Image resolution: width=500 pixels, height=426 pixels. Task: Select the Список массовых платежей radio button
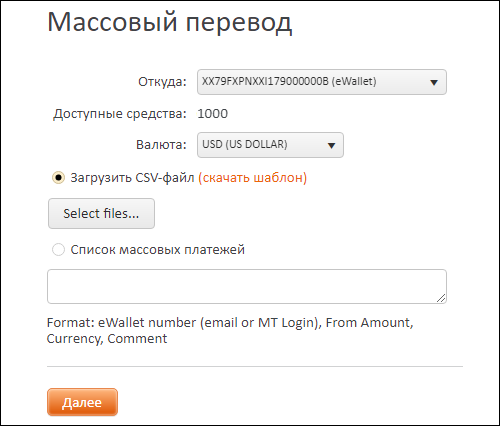click(58, 250)
